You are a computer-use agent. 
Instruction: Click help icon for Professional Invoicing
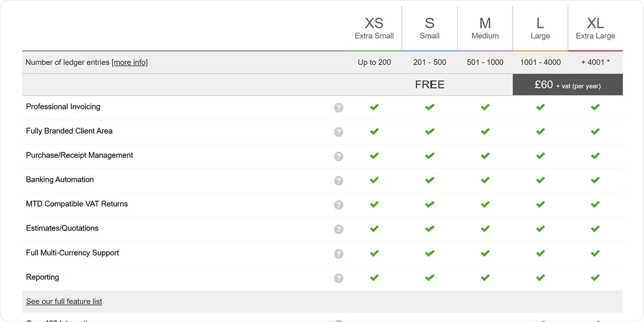click(x=338, y=107)
